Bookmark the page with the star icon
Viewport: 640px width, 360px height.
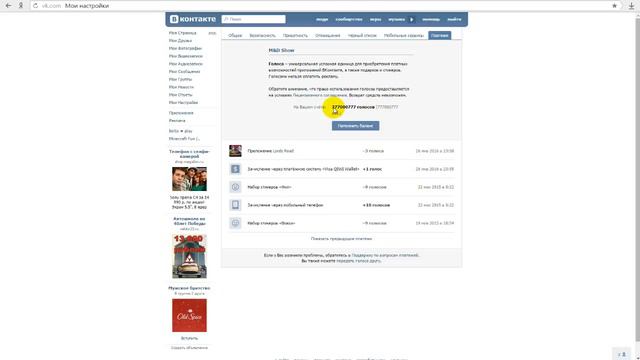(x=614, y=6)
